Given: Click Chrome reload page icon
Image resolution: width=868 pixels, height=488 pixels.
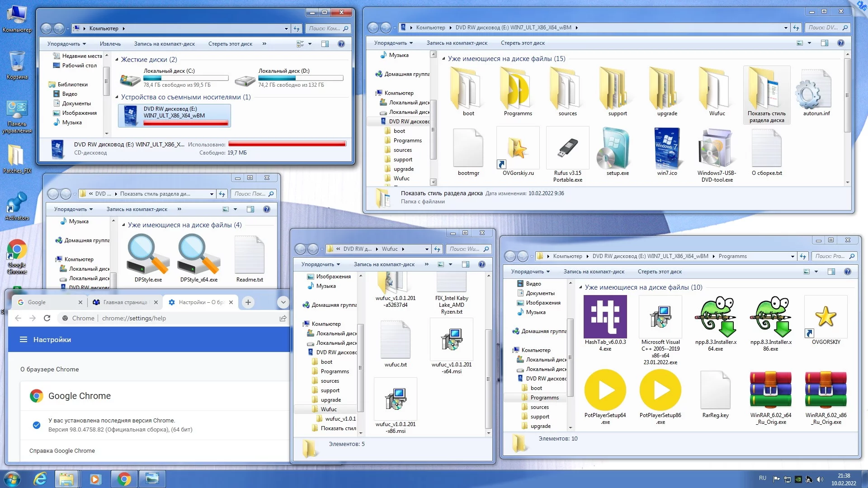Looking at the screenshot, I should (47, 318).
